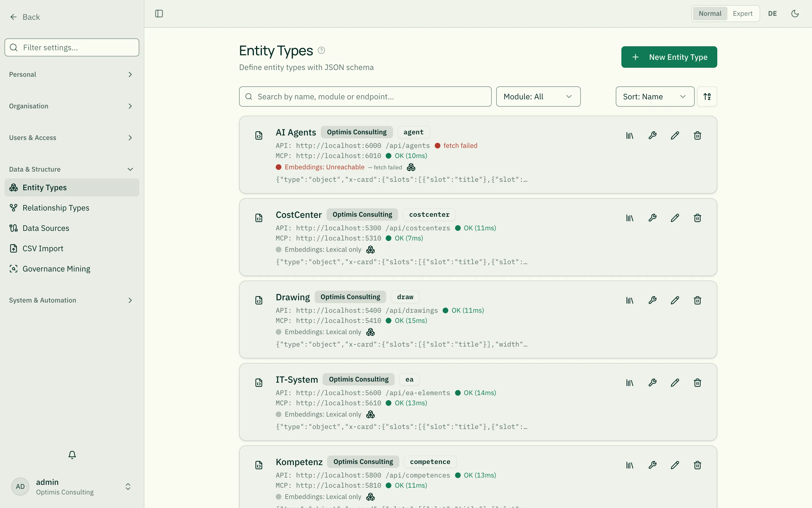
Task: Change language via DE button
Action: (773, 14)
